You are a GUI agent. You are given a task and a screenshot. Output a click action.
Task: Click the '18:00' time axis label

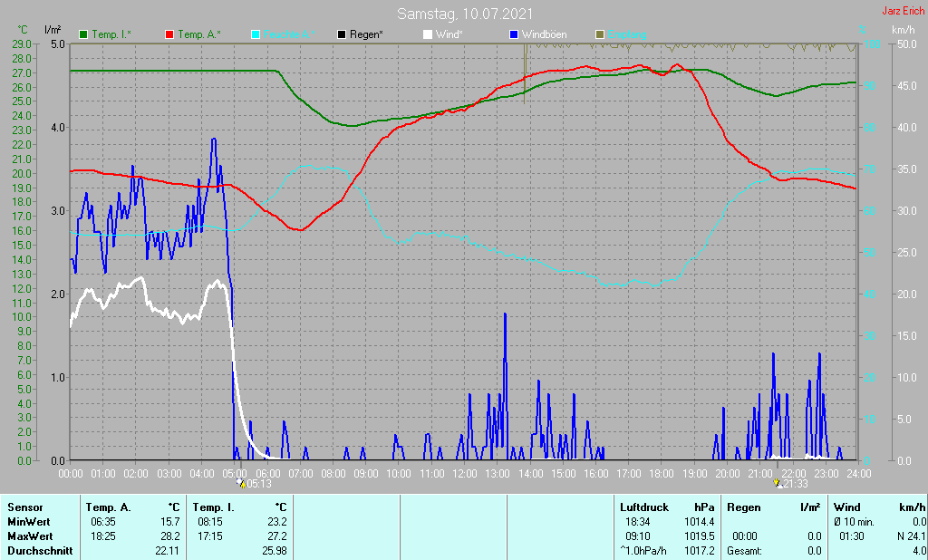662,474
